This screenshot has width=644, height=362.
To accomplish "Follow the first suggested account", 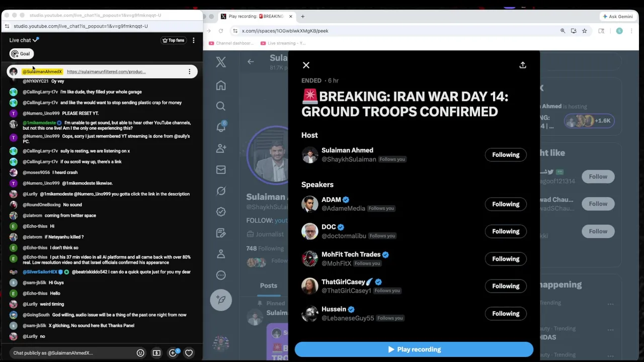I will click(598, 176).
